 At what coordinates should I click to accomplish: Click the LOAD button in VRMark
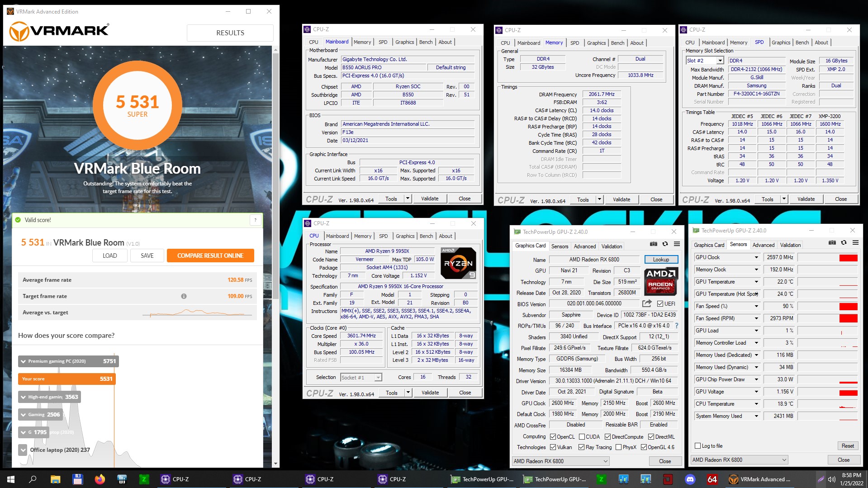pos(109,256)
